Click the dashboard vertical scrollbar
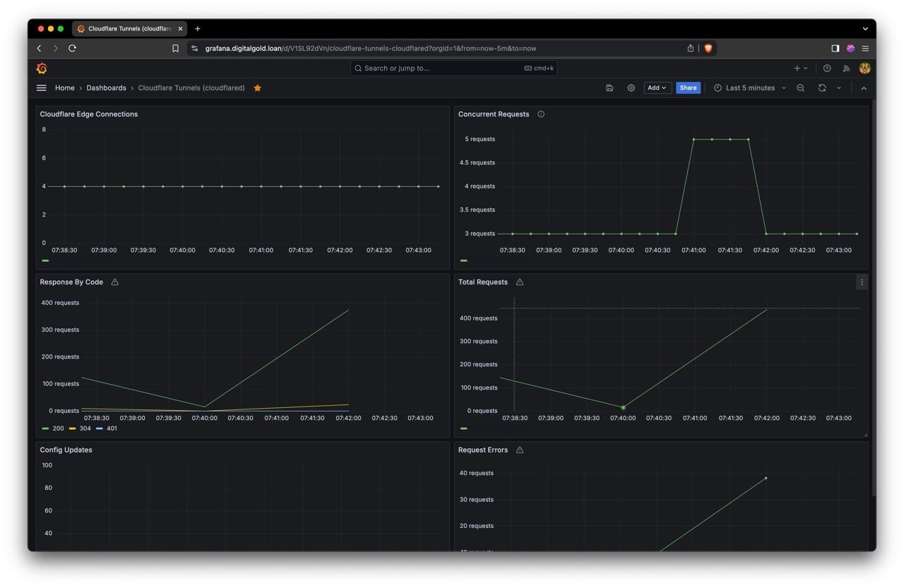Image resolution: width=904 pixels, height=588 pixels. [874, 296]
